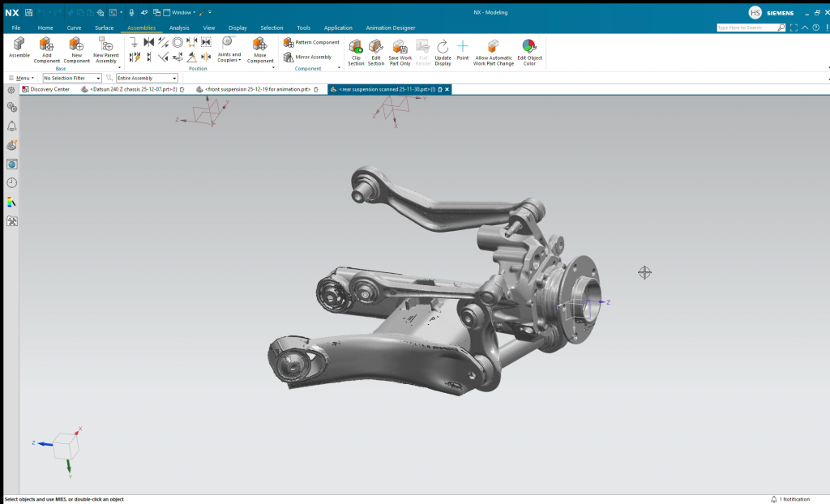The image size is (830, 504).
Task: Click the command search input field
Action: pos(746,28)
